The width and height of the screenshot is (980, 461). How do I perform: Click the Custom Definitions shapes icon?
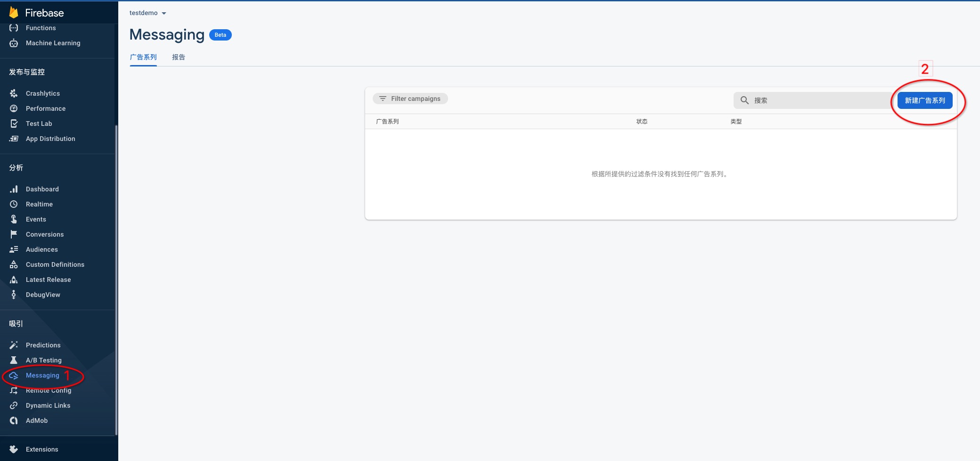[x=14, y=264]
